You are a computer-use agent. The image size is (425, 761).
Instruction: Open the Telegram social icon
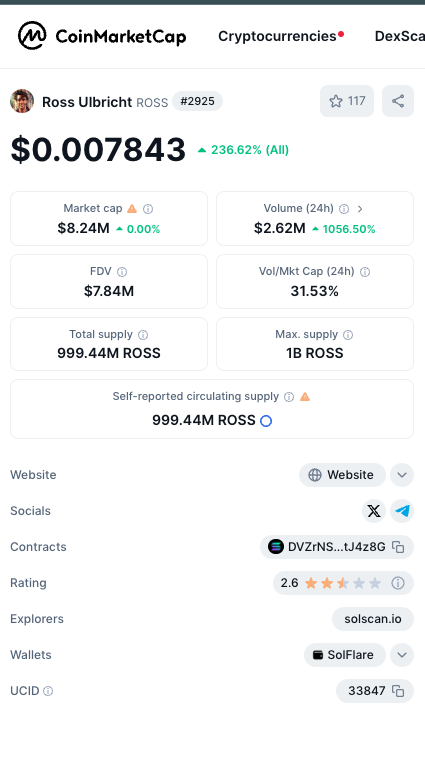[x=402, y=511]
